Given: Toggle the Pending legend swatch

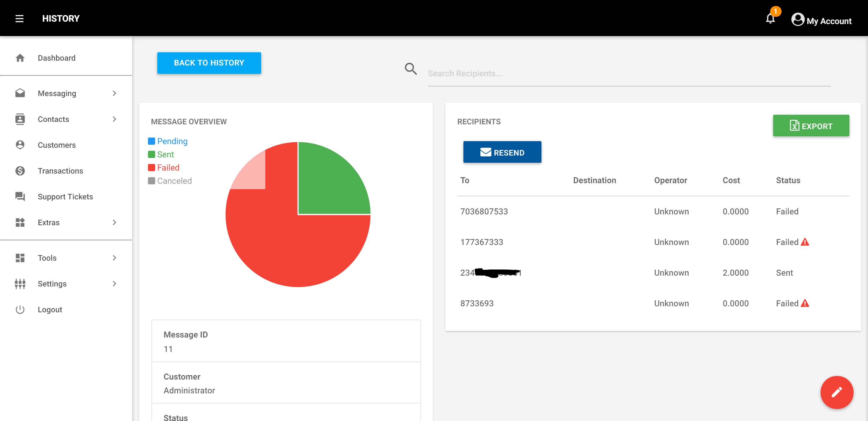Looking at the screenshot, I should [x=152, y=141].
